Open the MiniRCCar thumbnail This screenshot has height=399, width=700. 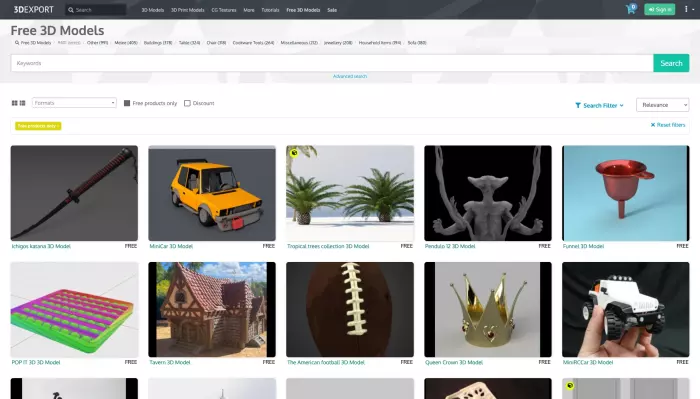625,309
